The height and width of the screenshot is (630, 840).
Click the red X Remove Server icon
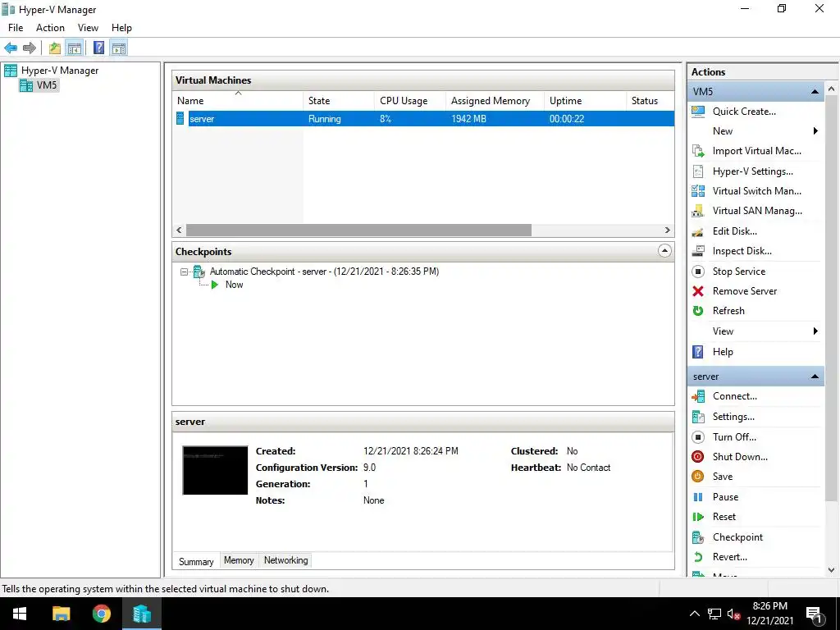[698, 291]
